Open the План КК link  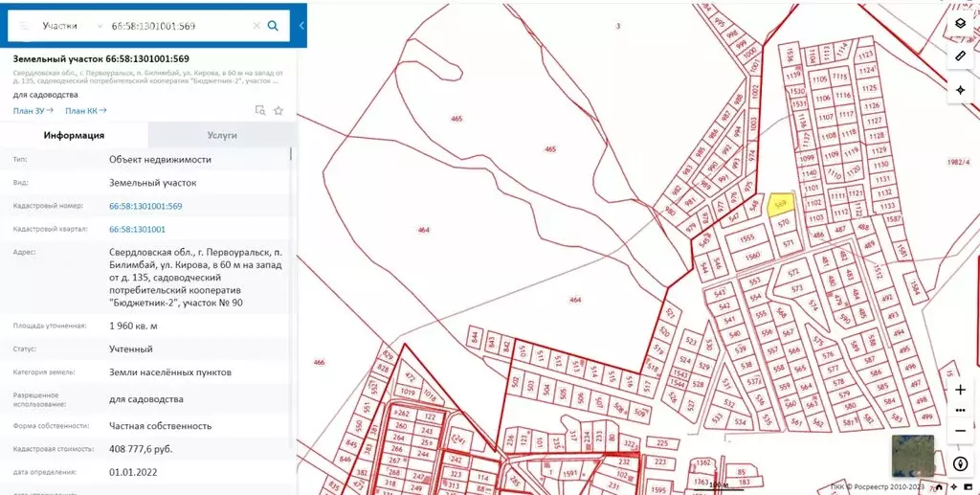pos(85,111)
